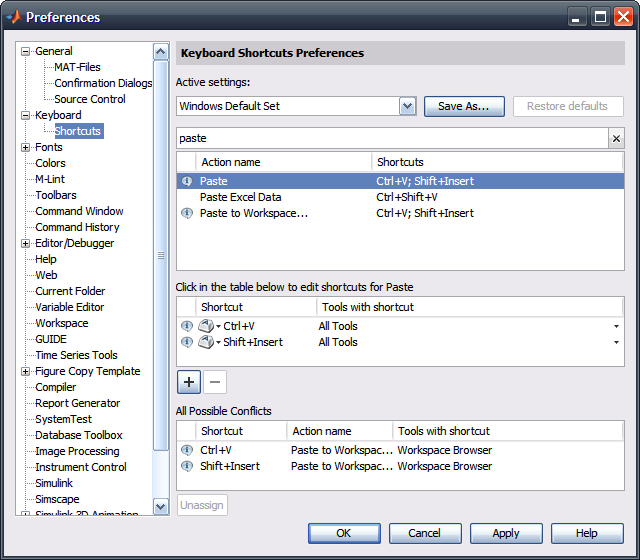Image resolution: width=640 pixels, height=560 pixels.
Task: Click the Apply button
Action: pos(505,533)
